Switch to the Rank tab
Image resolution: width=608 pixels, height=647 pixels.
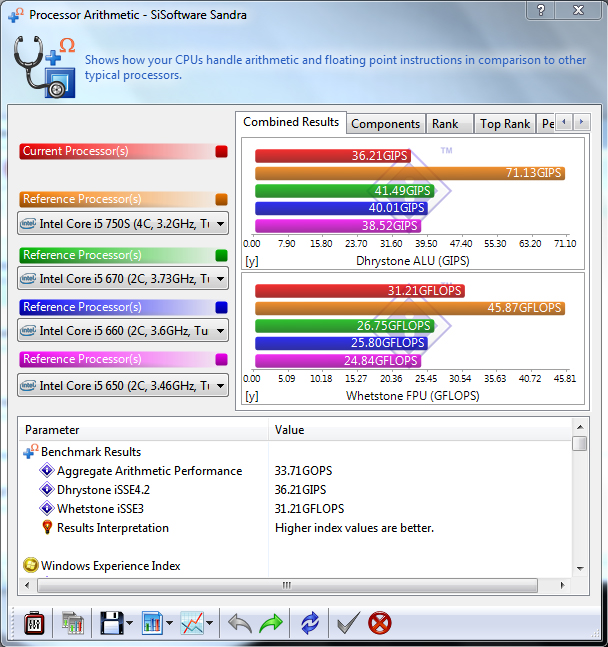(x=449, y=124)
